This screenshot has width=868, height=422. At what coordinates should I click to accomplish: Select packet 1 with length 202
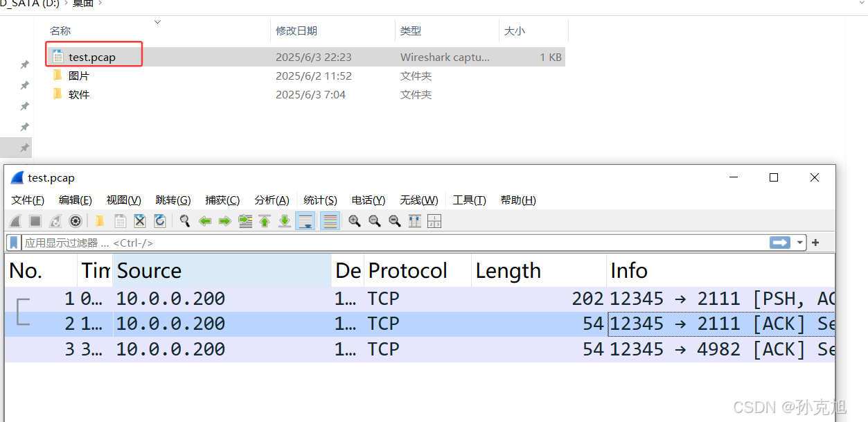click(420, 299)
